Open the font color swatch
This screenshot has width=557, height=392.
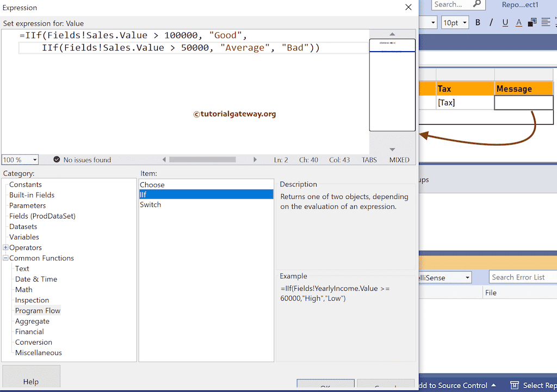point(518,22)
